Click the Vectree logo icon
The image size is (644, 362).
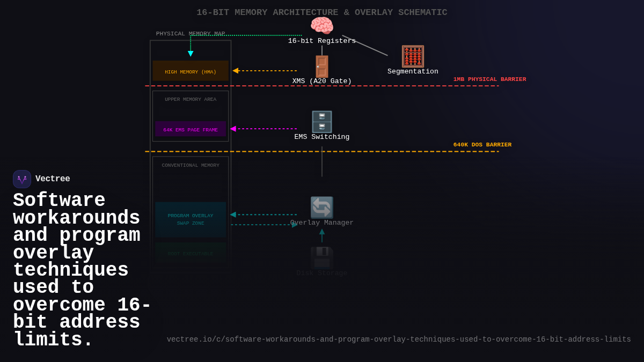(21, 179)
